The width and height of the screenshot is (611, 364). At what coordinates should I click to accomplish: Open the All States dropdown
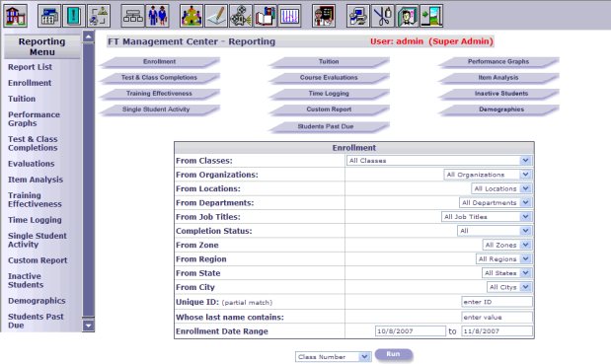coord(506,273)
